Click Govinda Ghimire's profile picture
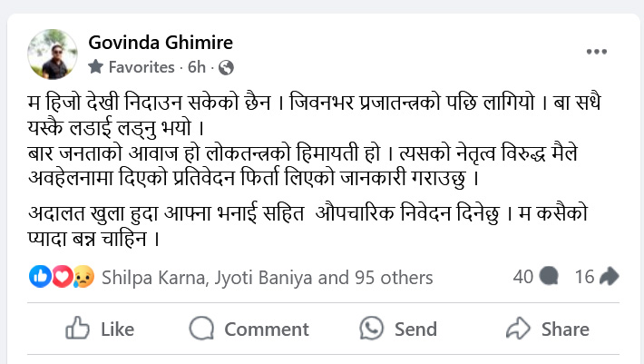Image resolution: width=644 pixels, height=364 pixels. point(53,53)
